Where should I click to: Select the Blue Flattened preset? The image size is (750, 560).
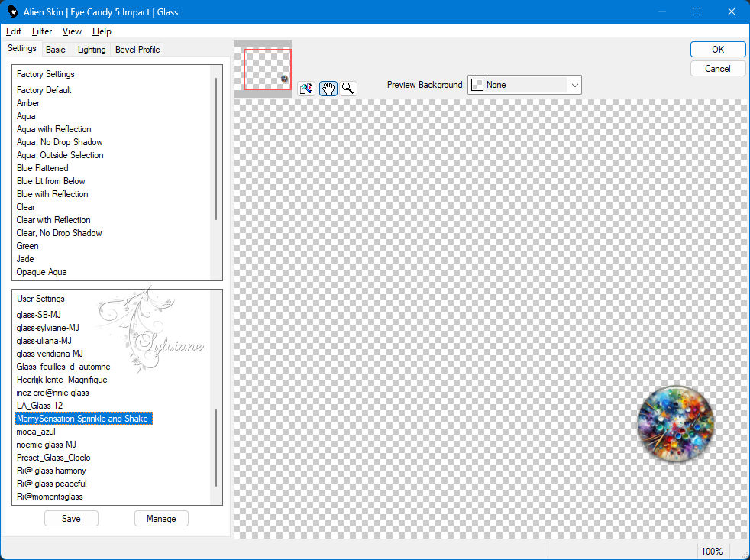coord(43,168)
